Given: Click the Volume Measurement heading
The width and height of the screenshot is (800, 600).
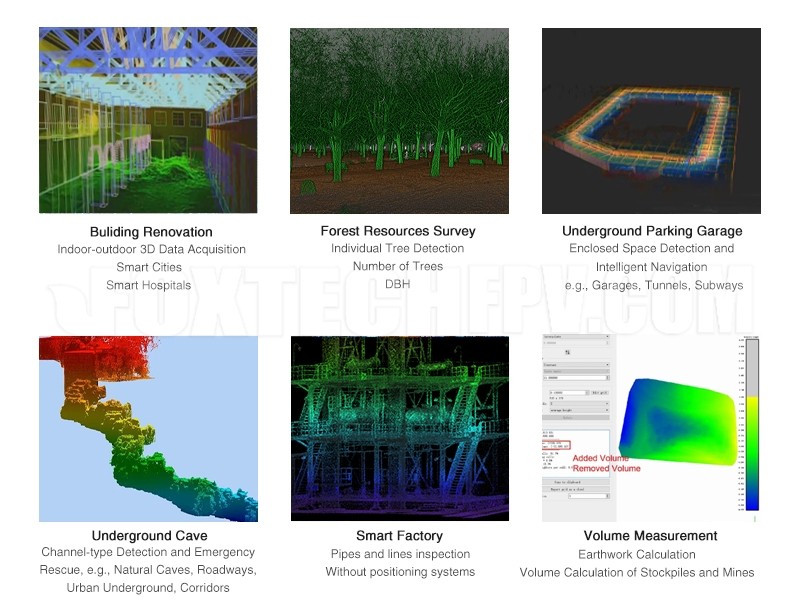Looking at the screenshot, I should click(651, 536).
